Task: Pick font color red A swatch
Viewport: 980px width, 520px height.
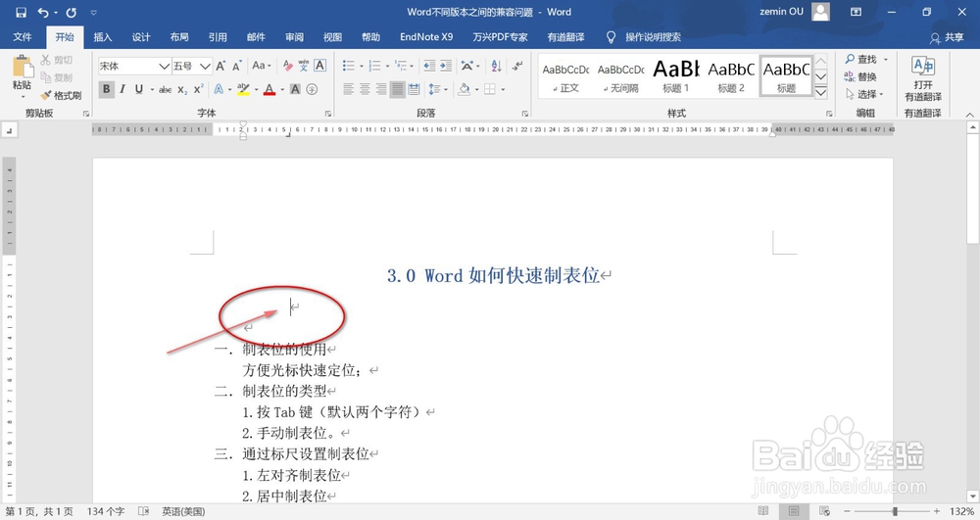Action: [x=269, y=89]
